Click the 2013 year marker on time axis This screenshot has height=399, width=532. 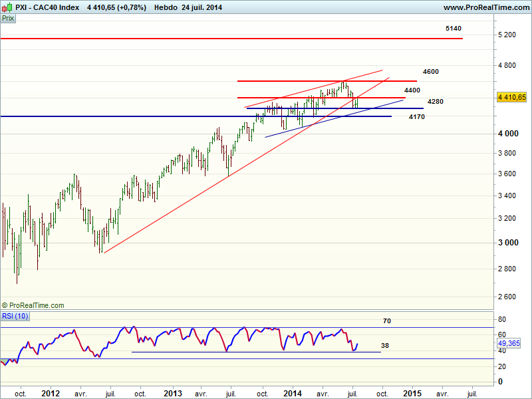coord(172,394)
